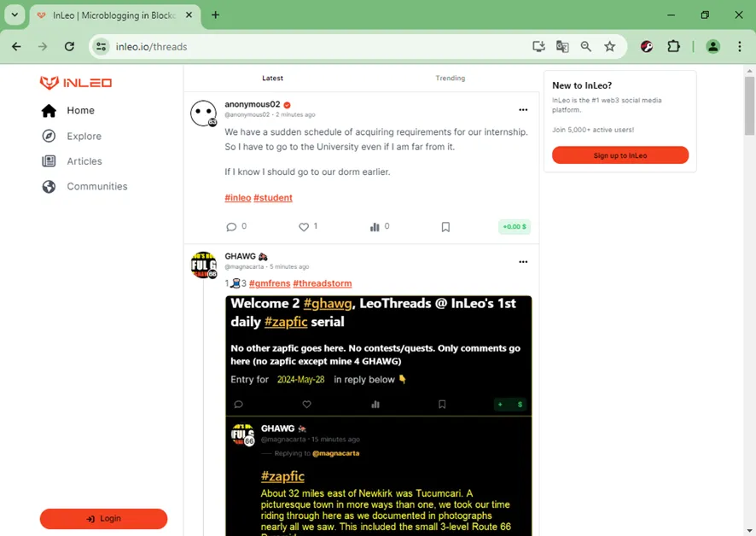Screen dimensions: 756x536
Task: Open the #ghawg hashtag in image
Action: point(328,304)
